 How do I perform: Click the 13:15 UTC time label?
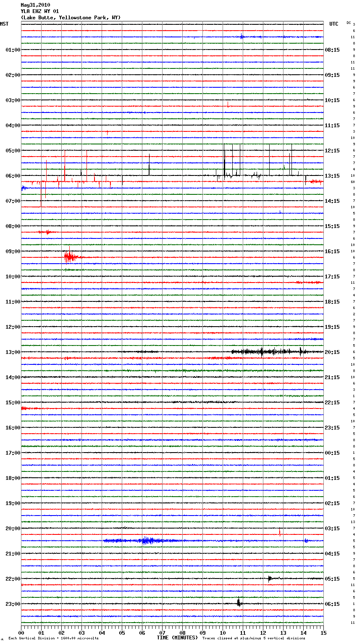[332, 176]
